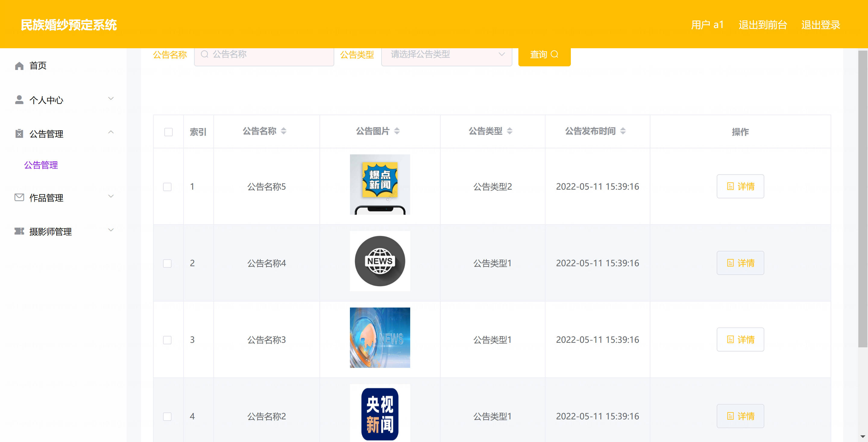Click the ticket icon beside 摄影师管理
868x442 pixels.
coord(19,231)
